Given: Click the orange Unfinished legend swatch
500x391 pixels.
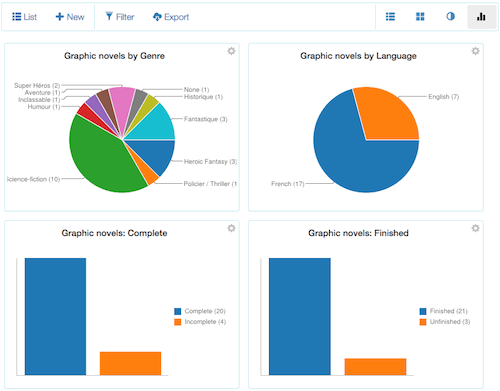Looking at the screenshot, I should pyautogui.click(x=423, y=322).
